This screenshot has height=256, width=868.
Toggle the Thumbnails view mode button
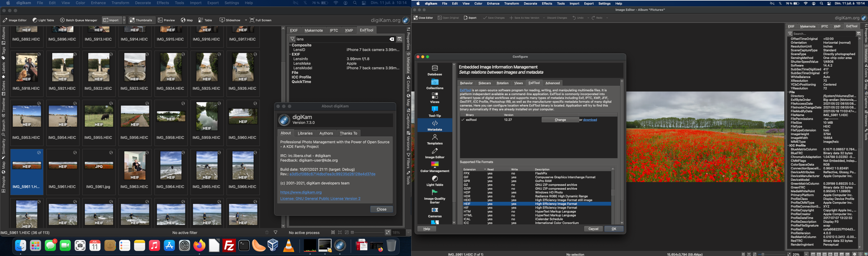pyautogui.click(x=142, y=20)
